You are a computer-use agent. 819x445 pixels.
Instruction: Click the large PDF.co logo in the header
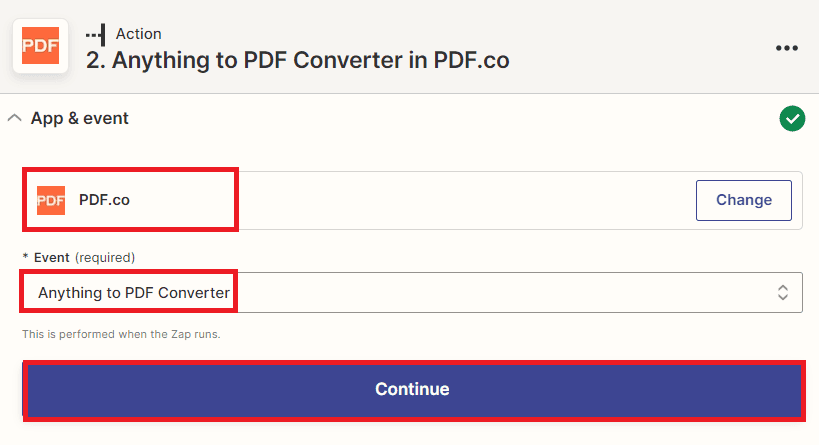[x=41, y=46]
